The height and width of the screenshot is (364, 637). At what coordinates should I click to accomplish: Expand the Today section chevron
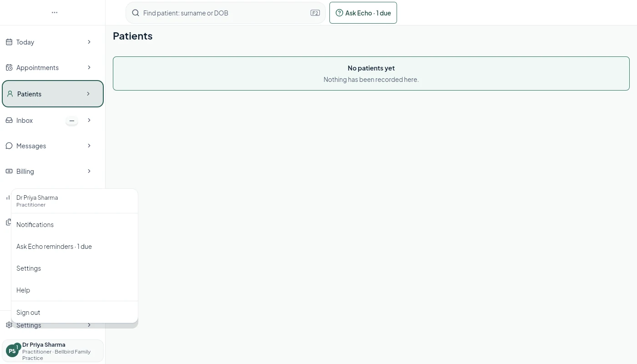(89, 42)
